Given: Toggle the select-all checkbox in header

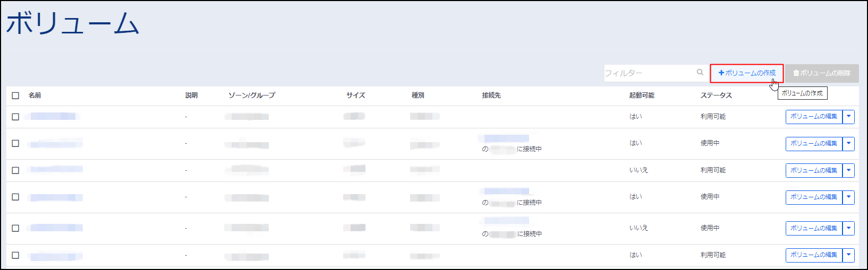Looking at the screenshot, I should (x=15, y=95).
